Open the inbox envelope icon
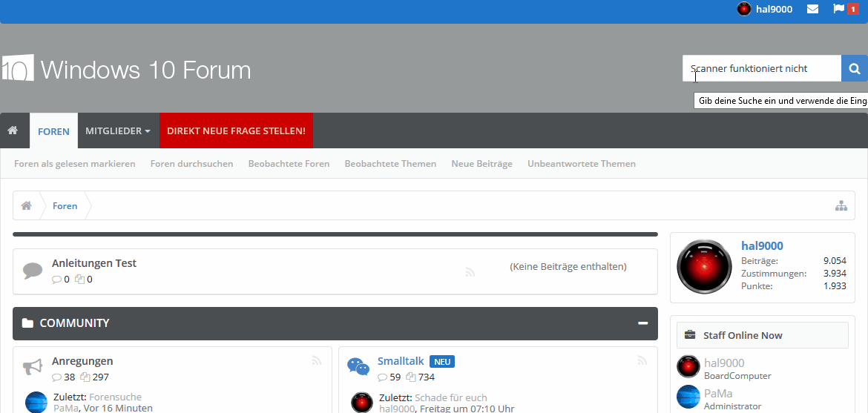Screen dimensions: 868x413 [812, 9]
